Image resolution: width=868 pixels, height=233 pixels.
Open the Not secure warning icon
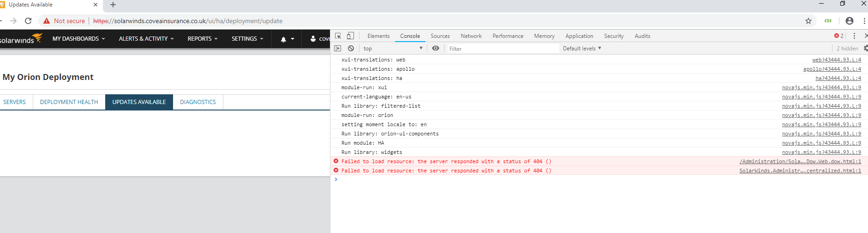point(47,21)
